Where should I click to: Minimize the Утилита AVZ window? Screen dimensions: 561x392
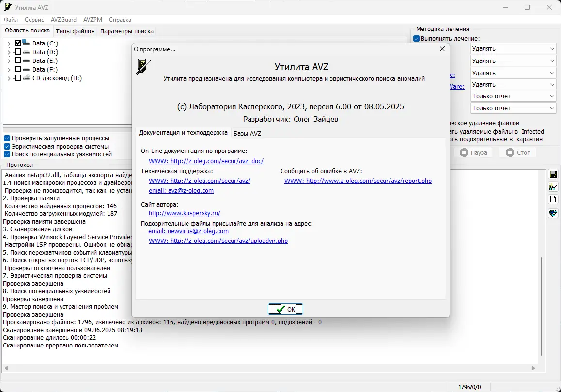click(505, 7)
